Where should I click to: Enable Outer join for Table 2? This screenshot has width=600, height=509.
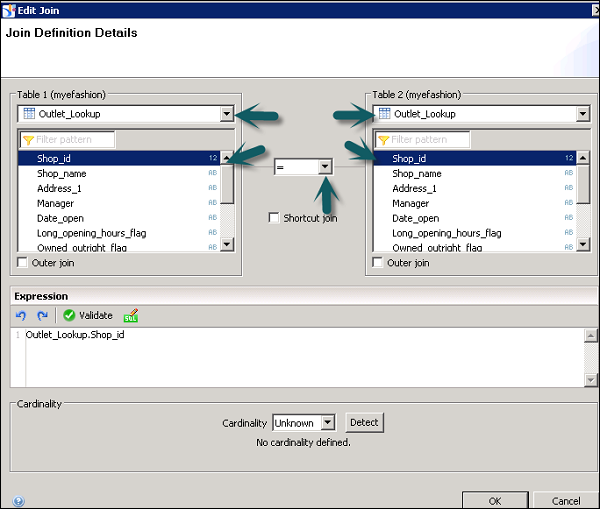(378, 263)
